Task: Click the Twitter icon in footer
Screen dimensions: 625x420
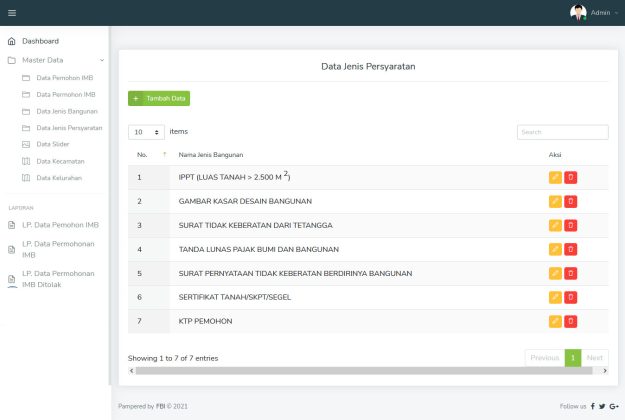Action: (602, 406)
